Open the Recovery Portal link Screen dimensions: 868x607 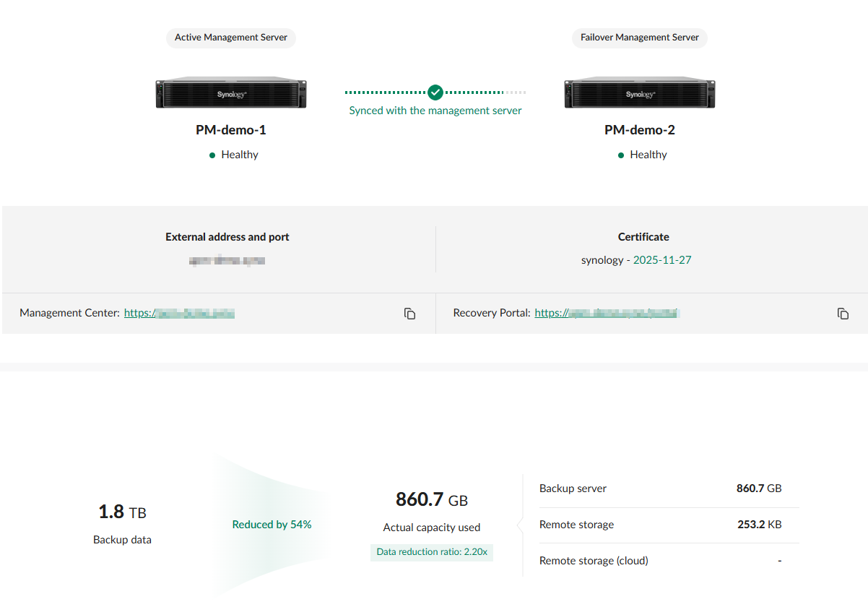click(x=607, y=313)
